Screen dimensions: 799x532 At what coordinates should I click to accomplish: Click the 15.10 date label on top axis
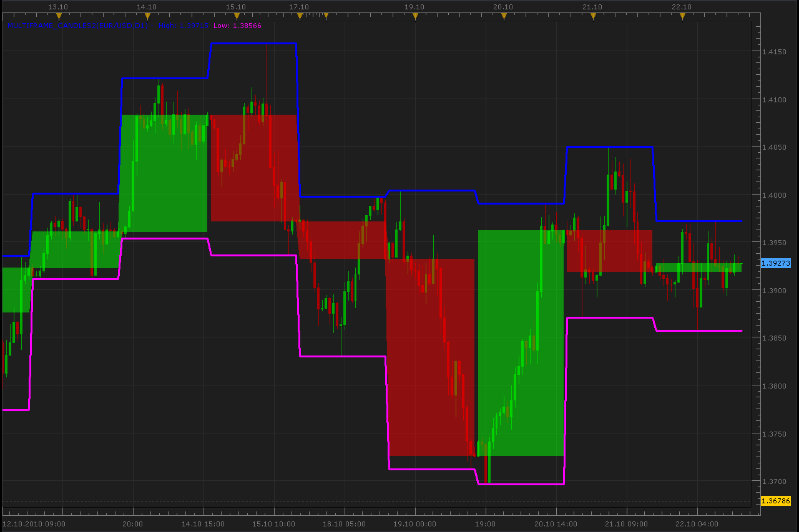click(236, 7)
